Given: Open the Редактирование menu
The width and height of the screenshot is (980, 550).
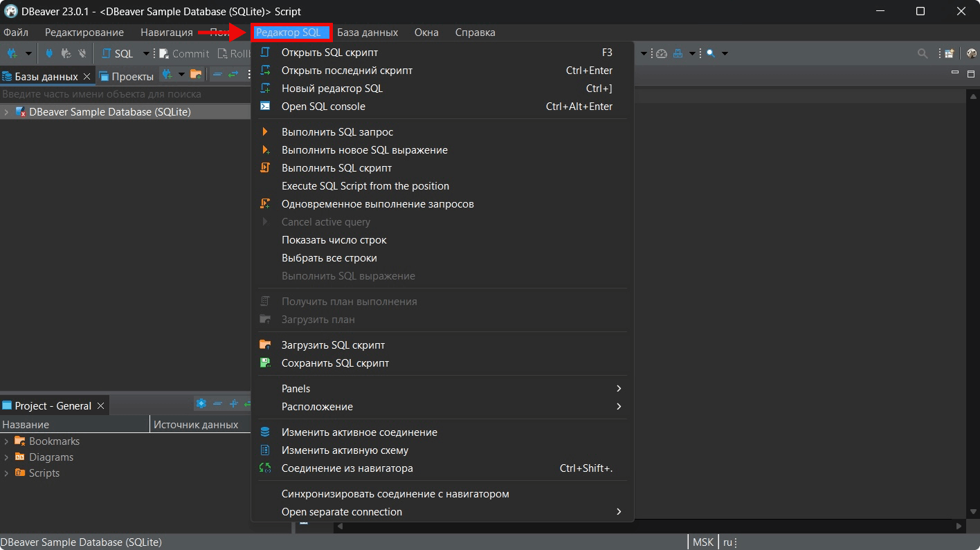Looking at the screenshot, I should click(x=84, y=33).
